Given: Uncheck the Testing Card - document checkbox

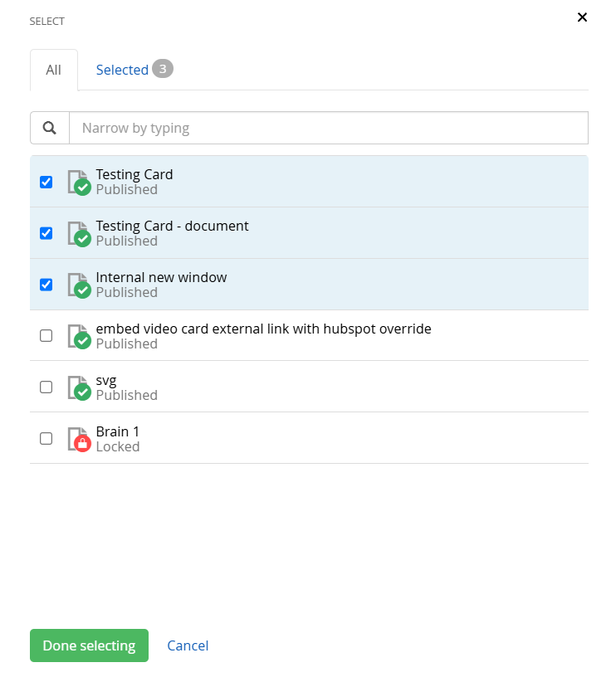Looking at the screenshot, I should click(46, 233).
